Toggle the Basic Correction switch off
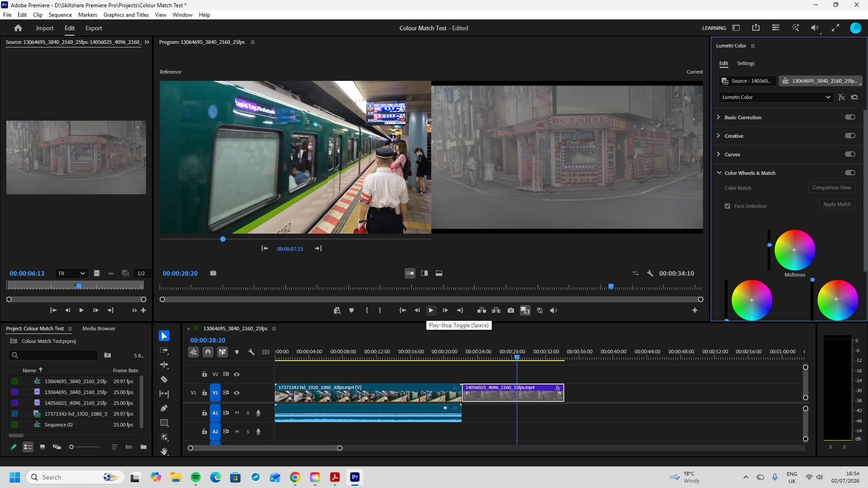The height and width of the screenshot is (488, 868). 850,117
